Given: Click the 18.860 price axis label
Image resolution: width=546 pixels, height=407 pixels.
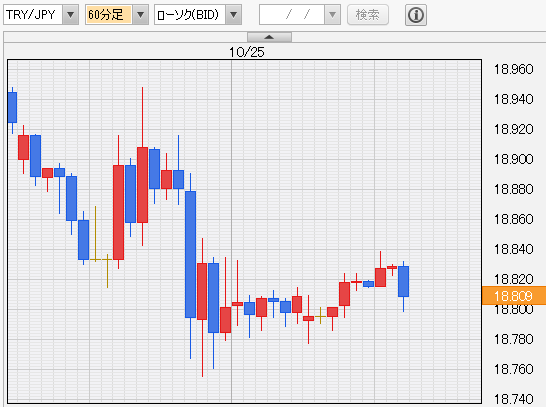Looking at the screenshot, I should tap(513, 219).
